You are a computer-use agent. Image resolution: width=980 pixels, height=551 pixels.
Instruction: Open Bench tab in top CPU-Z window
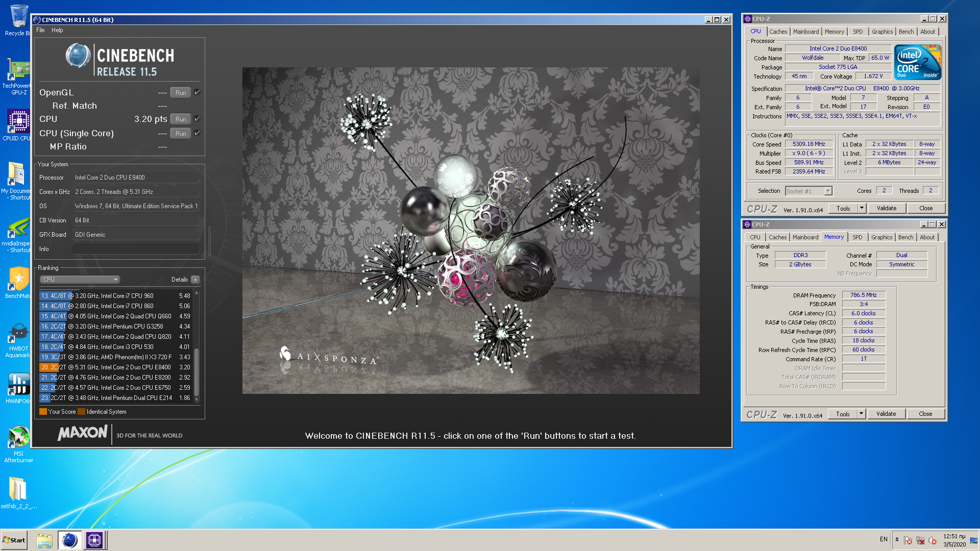point(906,32)
